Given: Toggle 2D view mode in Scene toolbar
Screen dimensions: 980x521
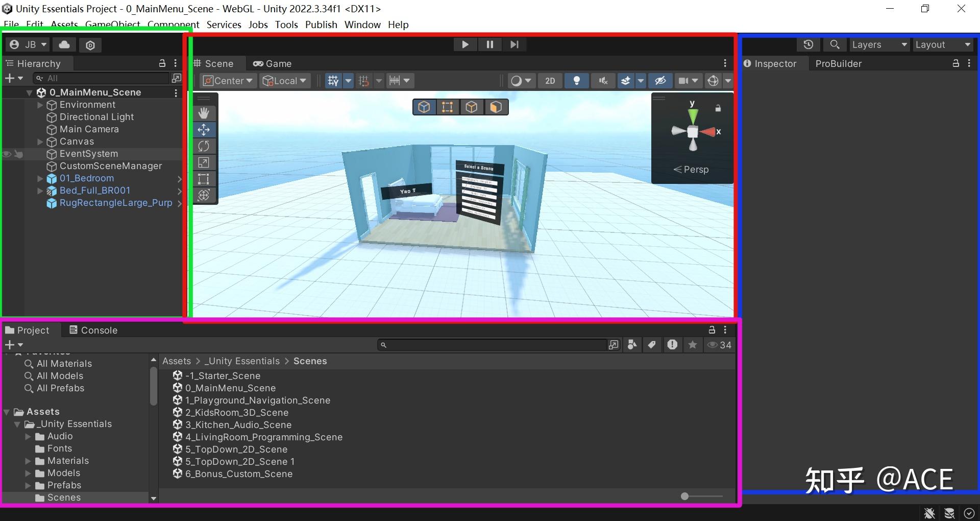Looking at the screenshot, I should point(550,80).
